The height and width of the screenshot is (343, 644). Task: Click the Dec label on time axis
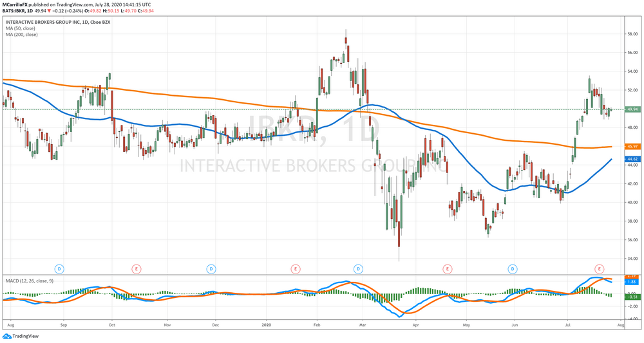click(x=216, y=325)
